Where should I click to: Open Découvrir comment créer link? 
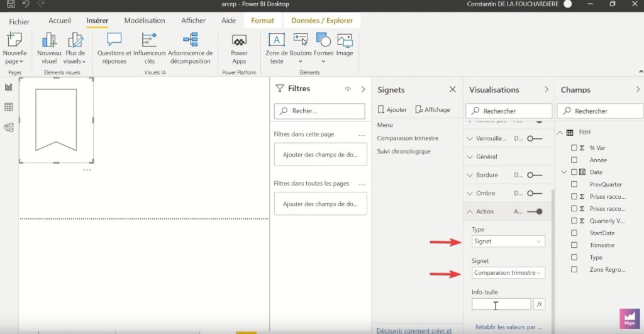pyautogui.click(x=414, y=330)
